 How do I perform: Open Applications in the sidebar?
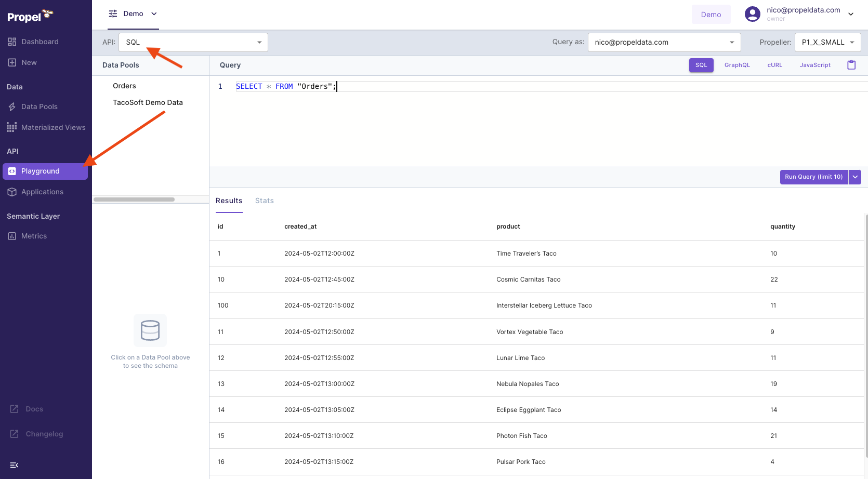coord(42,192)
